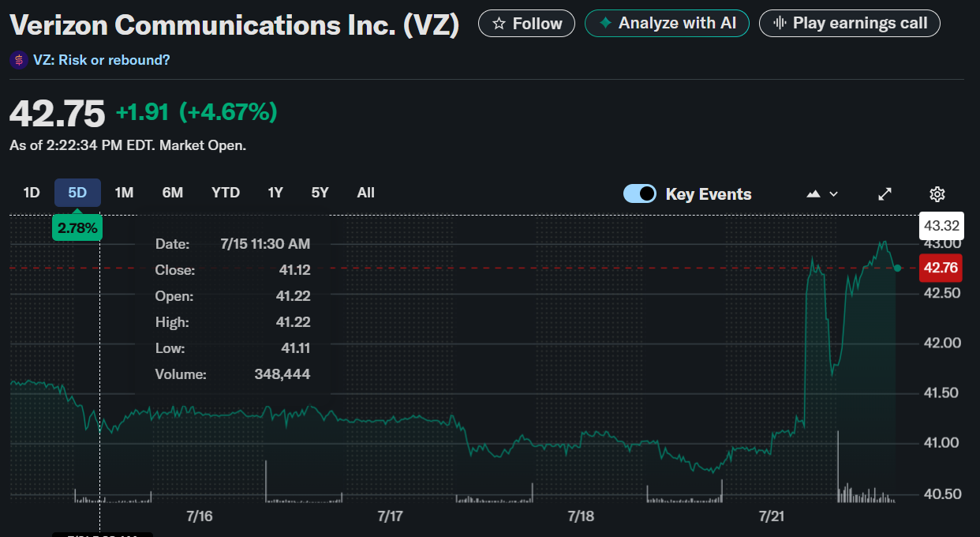Open the 'VZ: Risk or rebound?' link
This screenshot has height=537, width=980.
pos(101,60)
